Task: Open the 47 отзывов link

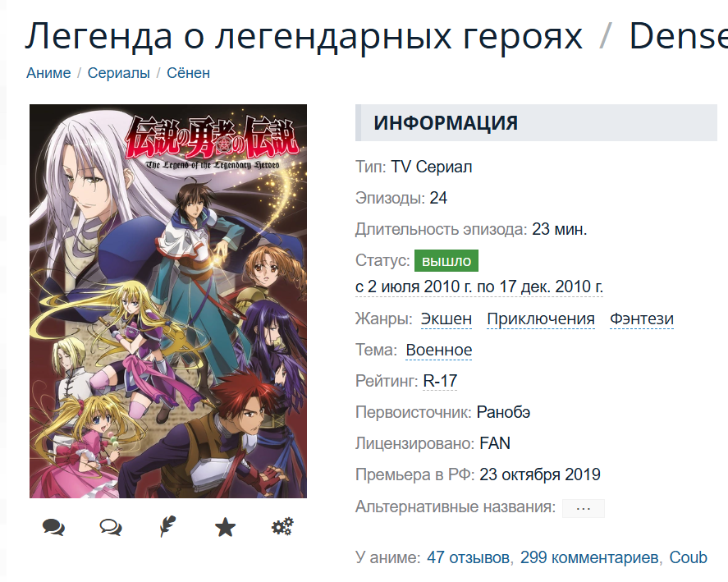Action: pos(469,557)
